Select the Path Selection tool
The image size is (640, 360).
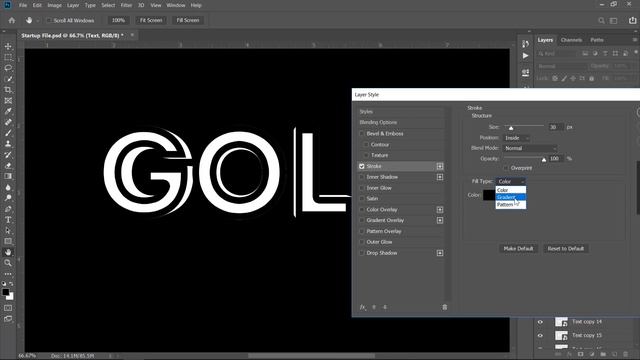coord(8,231)
